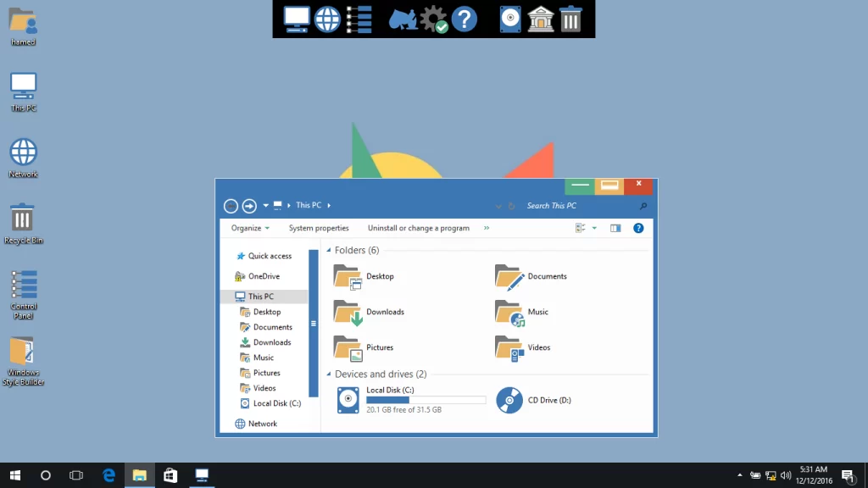Select Local Disk (C:) in navigation pane
The height and width of the screenshot is (488, 868).
coord(276,403)
